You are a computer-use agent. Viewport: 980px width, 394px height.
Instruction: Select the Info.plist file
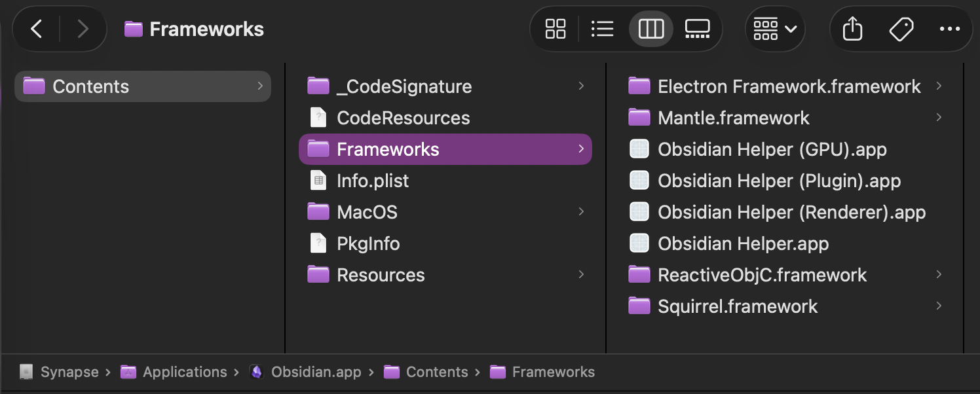(372, 181)
